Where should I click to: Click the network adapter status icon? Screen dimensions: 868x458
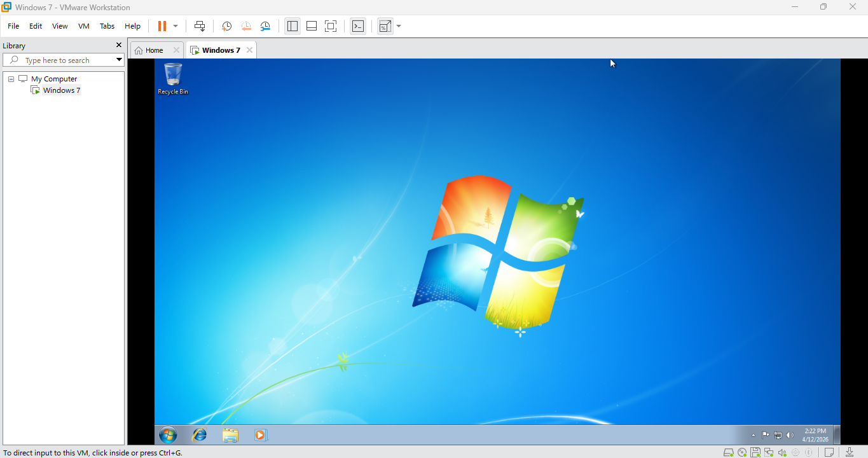point(769,452)
